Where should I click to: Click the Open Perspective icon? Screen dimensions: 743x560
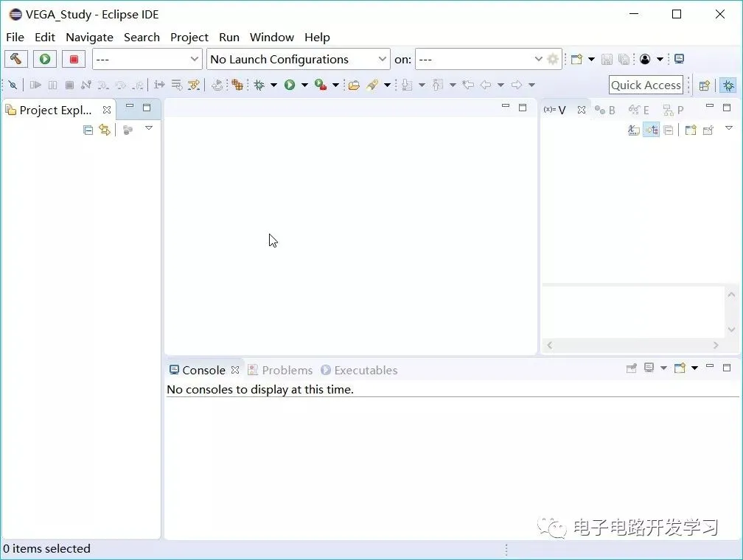tap(705, 85)
